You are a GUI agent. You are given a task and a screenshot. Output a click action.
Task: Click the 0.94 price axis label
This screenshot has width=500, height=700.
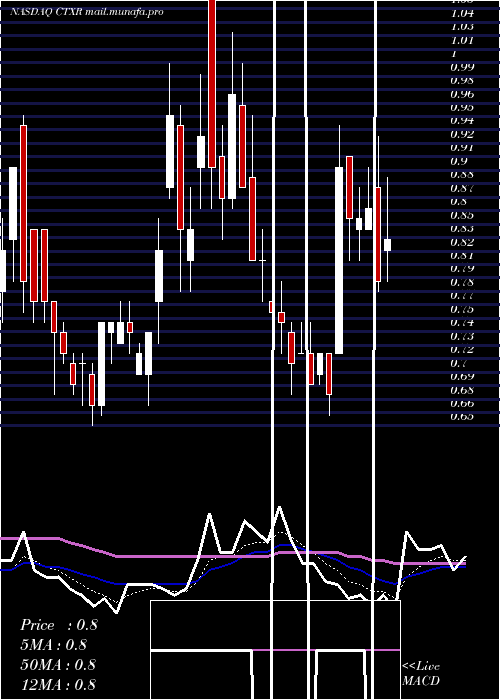tap(462, 121)
